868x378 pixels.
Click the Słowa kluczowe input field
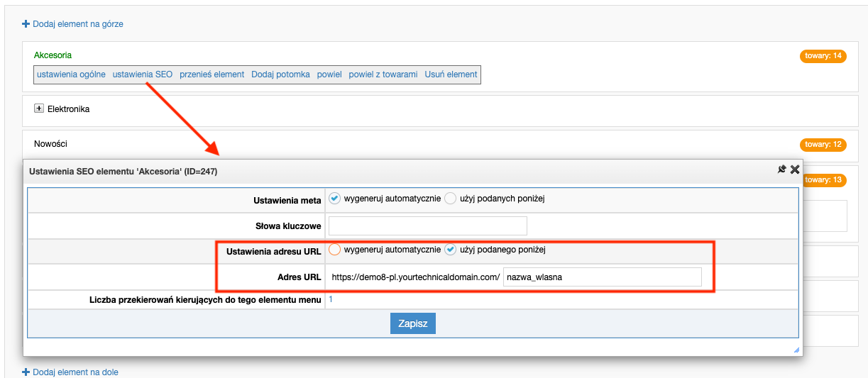click(428, 226)
